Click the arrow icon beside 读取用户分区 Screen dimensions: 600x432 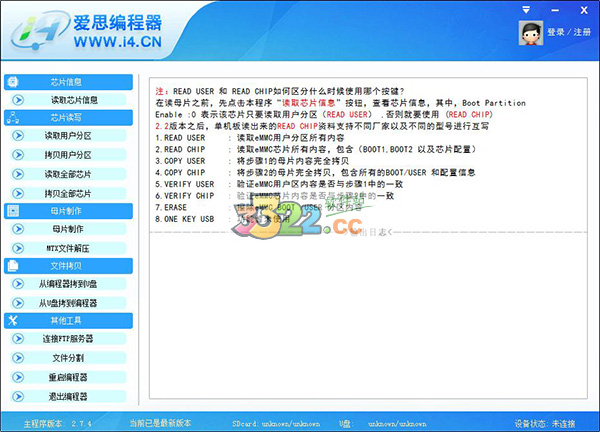18,135
